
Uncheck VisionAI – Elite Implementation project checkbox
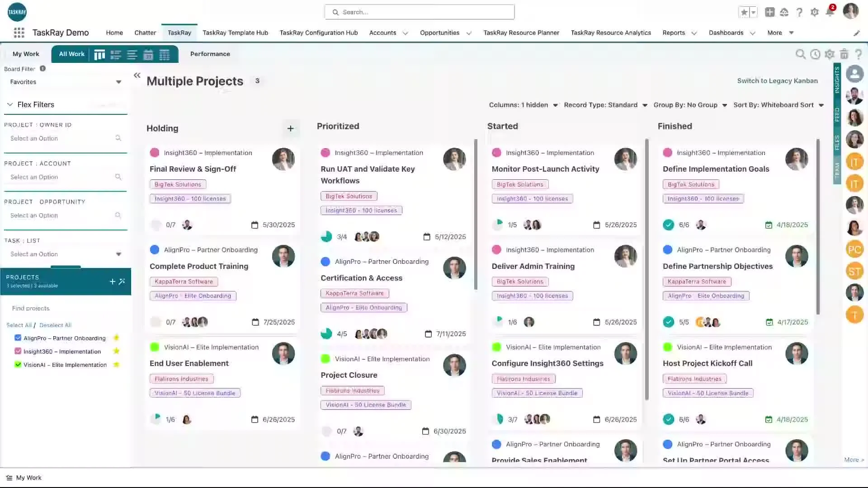coord(18,365)
